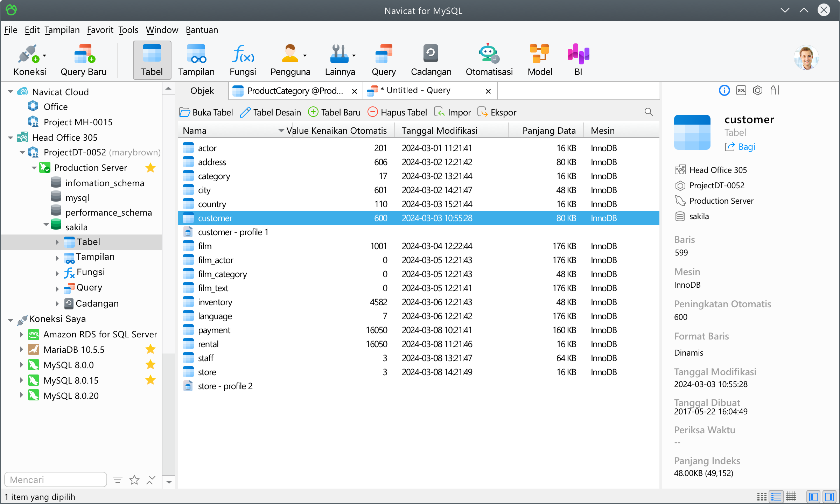Click the Impor button
Image resolution: width=840 pixels, height=504 pixels.
[x=452, y=112]
